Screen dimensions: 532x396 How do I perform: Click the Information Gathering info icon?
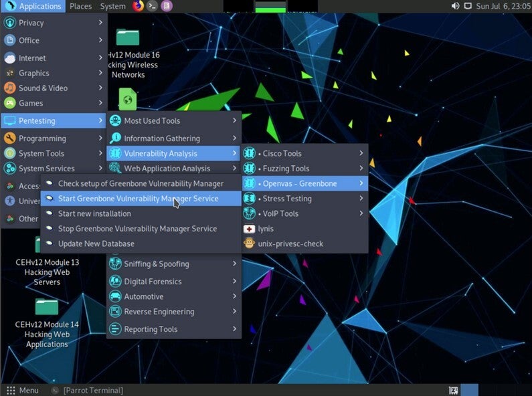click(115, 138)
